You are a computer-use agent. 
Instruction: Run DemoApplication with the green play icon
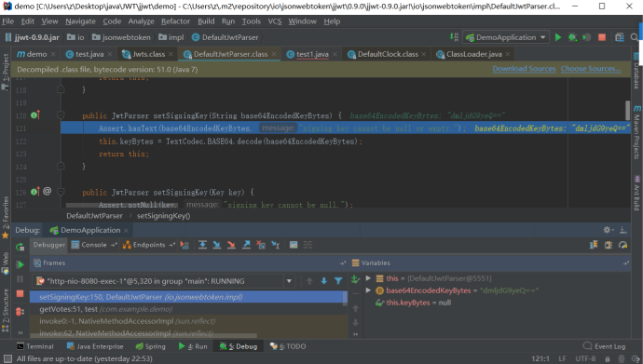click(557, 37)
